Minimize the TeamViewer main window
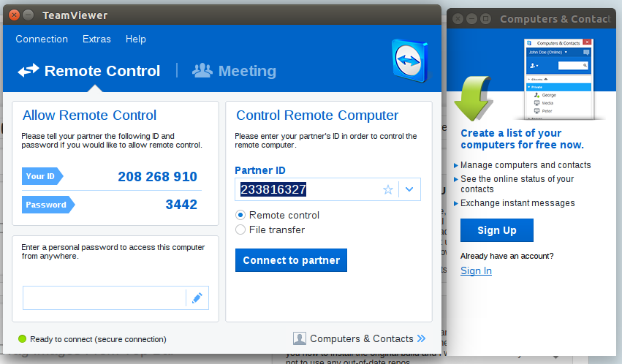This screenshot has height=364, width=622. 29,15
